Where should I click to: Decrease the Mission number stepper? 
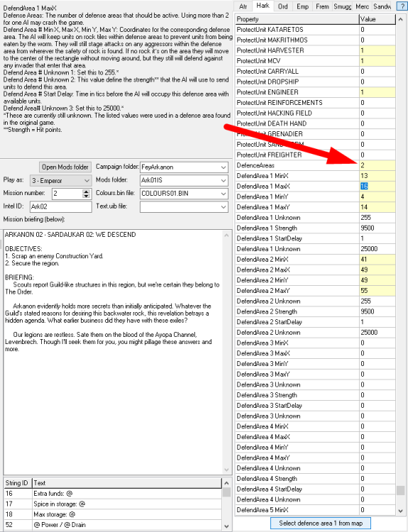click(x=87, y=196)
